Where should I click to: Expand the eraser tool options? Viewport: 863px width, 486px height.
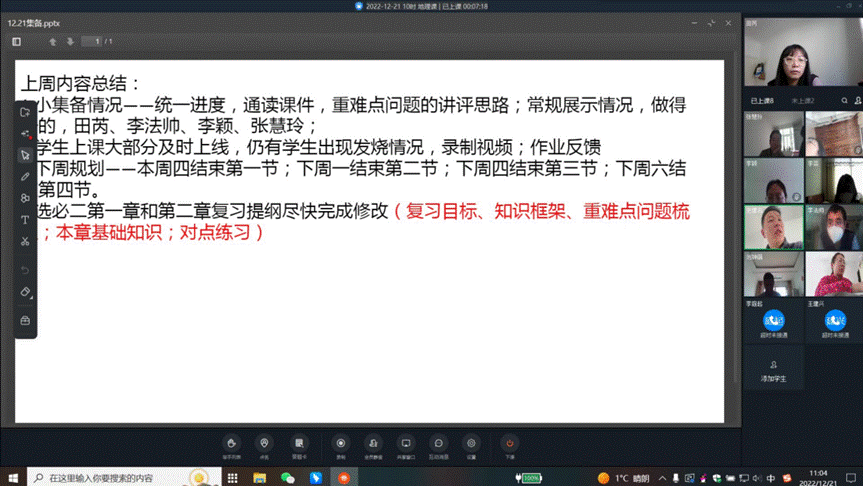(x=26, y=292)
